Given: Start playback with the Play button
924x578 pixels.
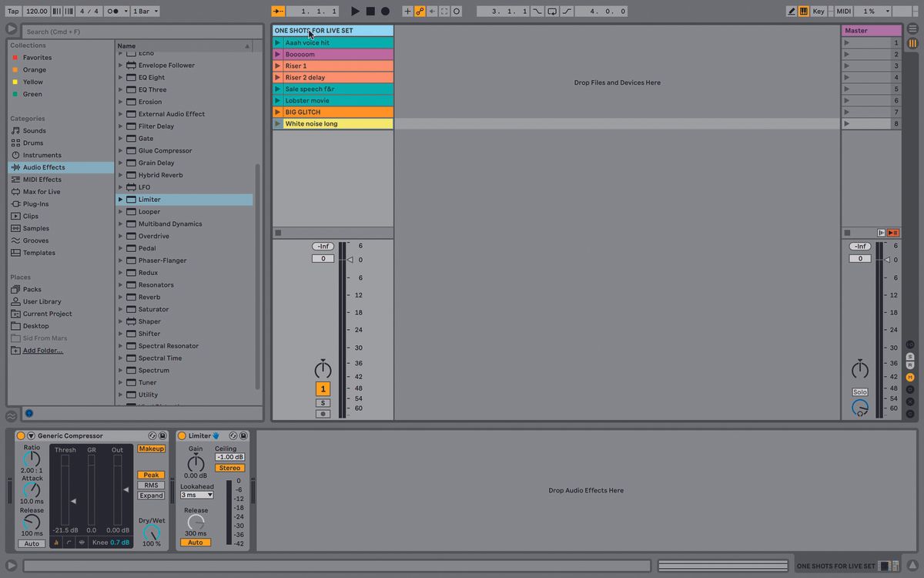Looking at the screenshot, I should 355,12.
